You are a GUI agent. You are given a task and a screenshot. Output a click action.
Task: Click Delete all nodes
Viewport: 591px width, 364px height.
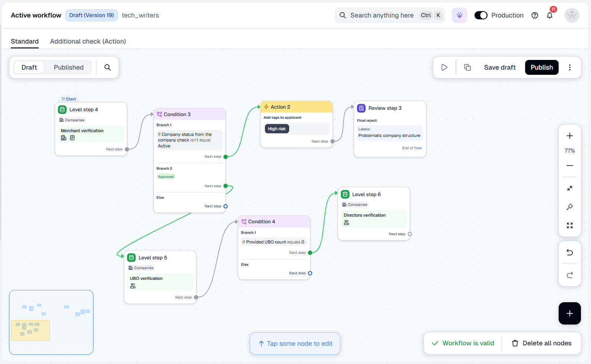(542, 343)
